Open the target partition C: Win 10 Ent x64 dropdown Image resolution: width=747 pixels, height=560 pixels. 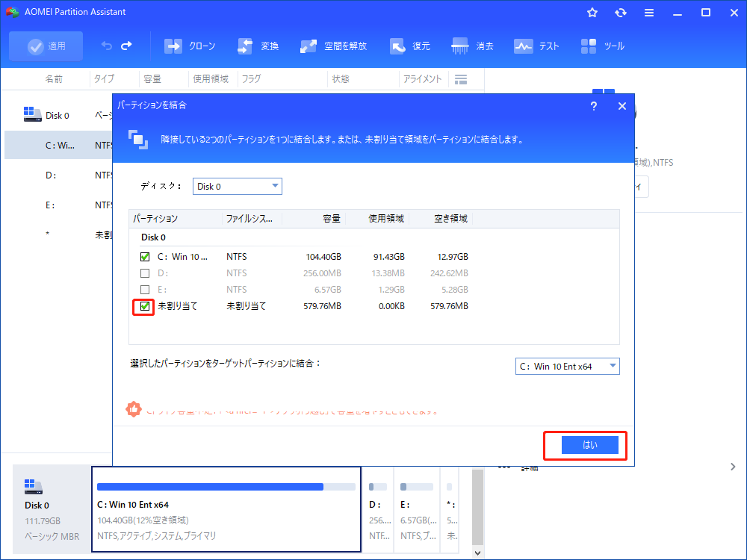(x=568, y=366)
